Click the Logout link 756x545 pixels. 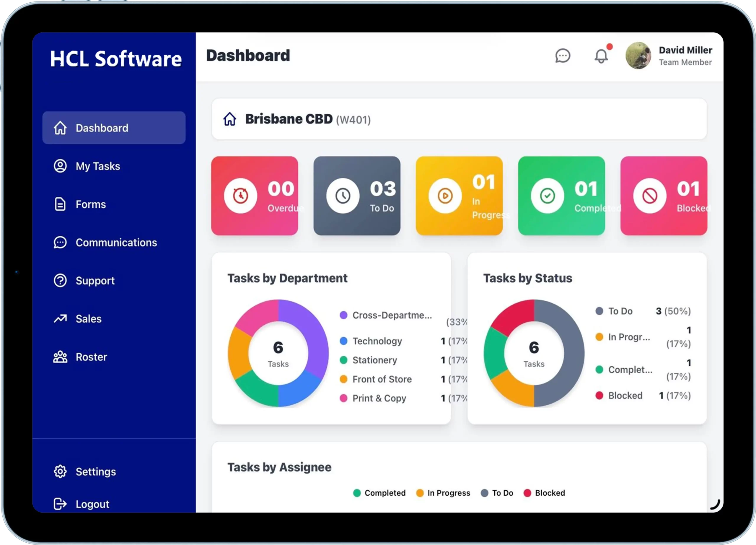click(92, 504)
